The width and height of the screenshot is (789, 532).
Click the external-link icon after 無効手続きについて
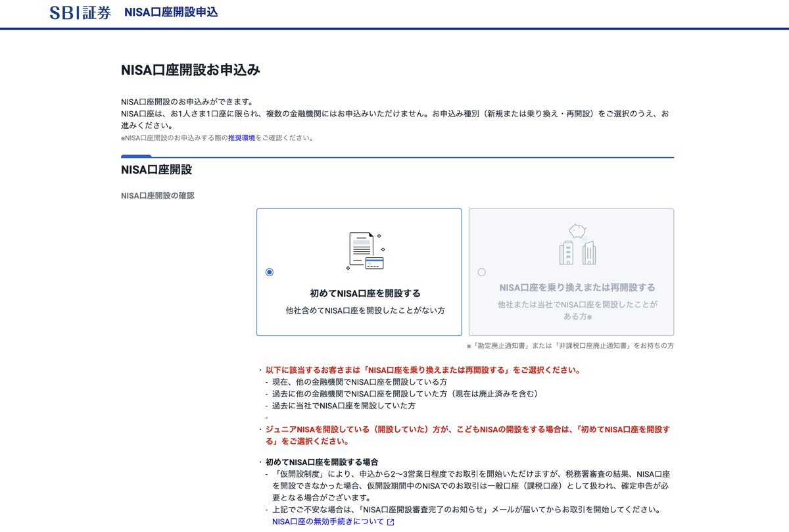coord(391,522)
